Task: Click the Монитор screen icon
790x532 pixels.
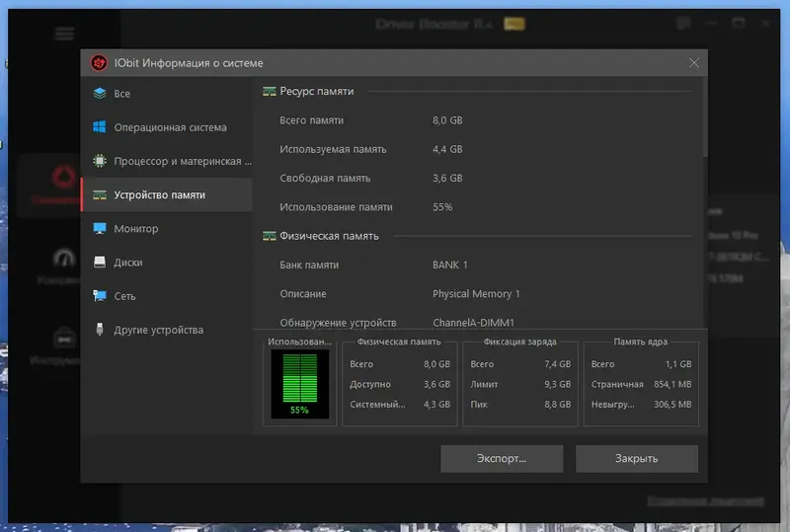Action: pos(100,228)
